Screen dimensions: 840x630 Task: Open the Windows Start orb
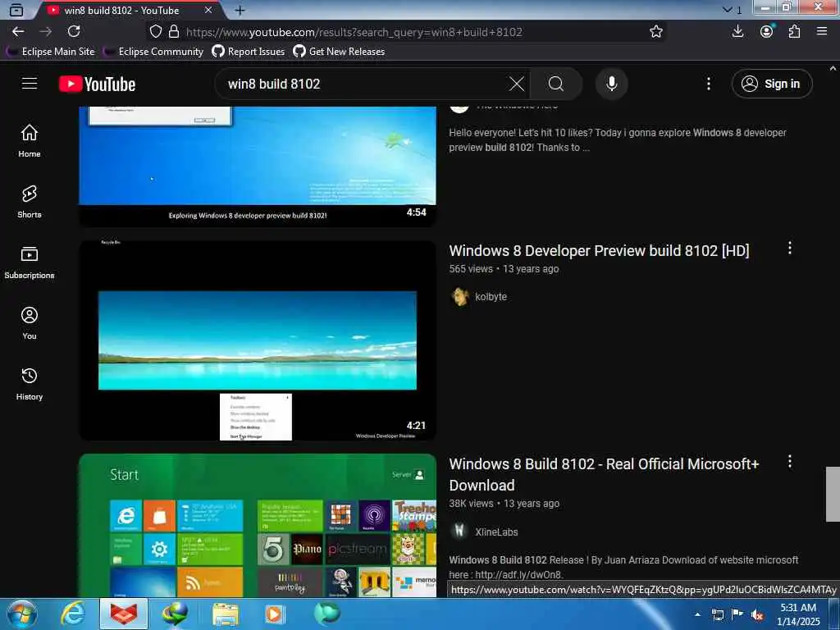pos(21,614)
